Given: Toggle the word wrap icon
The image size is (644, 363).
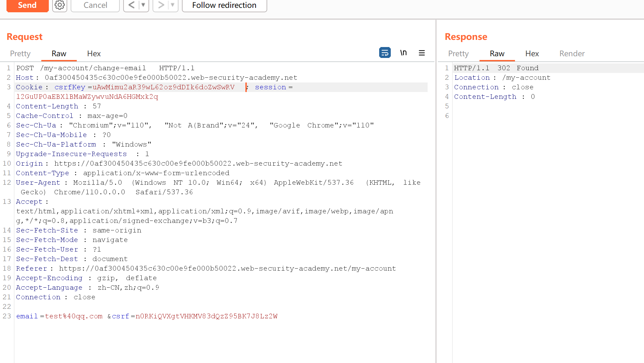Looking at the screenshot, I should (385, 52).
